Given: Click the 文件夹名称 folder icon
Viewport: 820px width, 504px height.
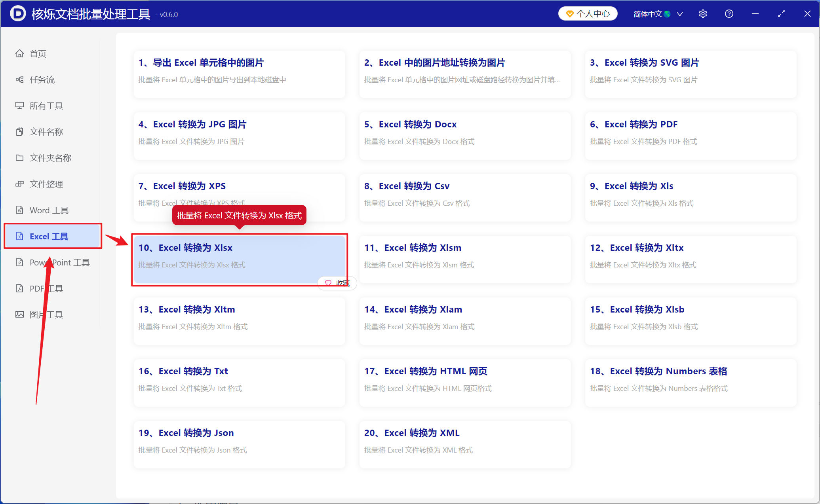Looking at the screenshot, I should pyautogui.click(x=19, y=158).
